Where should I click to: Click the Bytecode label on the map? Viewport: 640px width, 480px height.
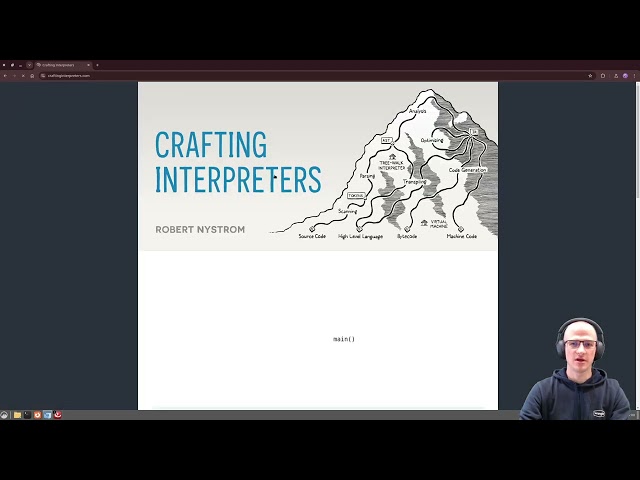(x=407, y=236)
